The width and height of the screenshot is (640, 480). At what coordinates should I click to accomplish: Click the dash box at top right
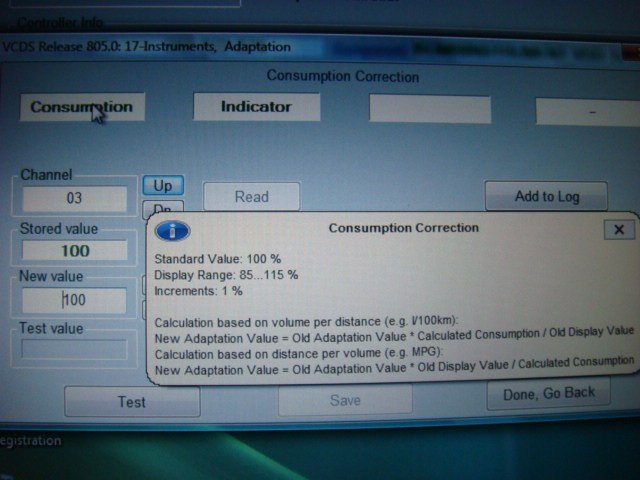point(590,112)
